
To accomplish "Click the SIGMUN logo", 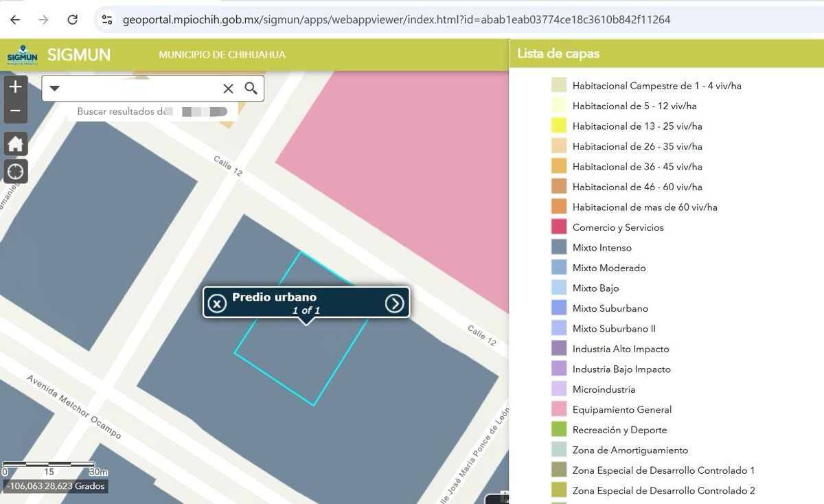I will click(22, 55).
